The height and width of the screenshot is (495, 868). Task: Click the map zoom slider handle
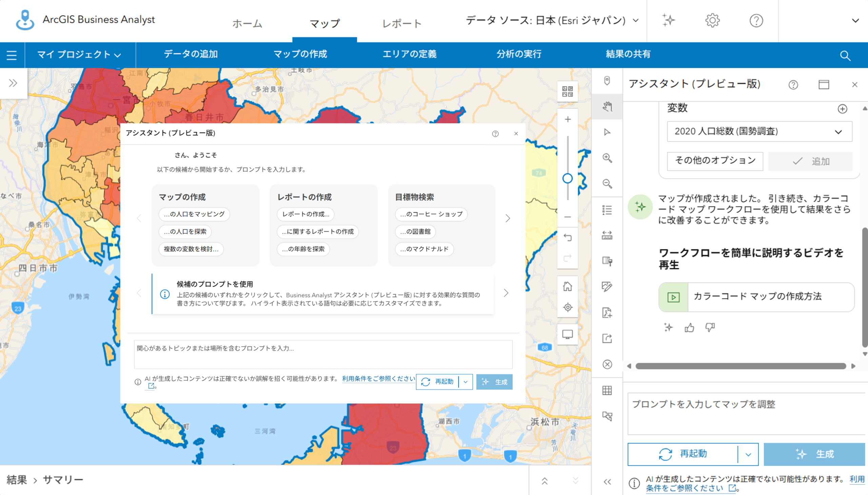click(567, 179)
